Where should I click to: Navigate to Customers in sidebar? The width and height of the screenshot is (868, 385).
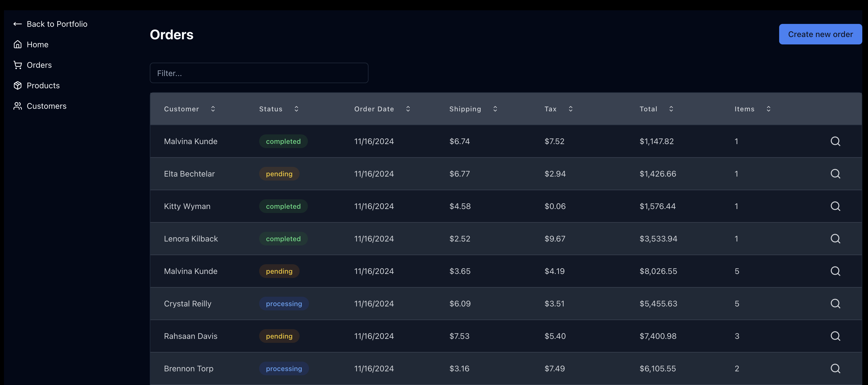click(x=46, y=106)
